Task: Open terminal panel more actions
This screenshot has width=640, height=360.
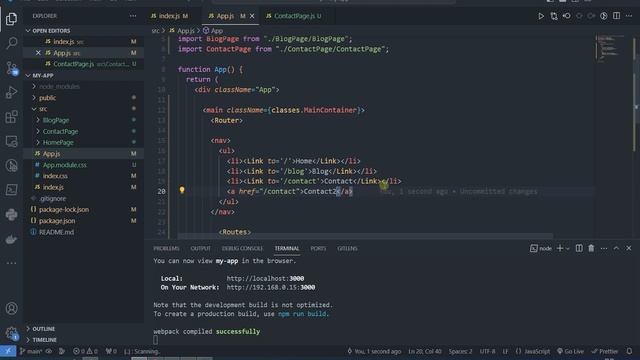Action: tap(604, 248)
